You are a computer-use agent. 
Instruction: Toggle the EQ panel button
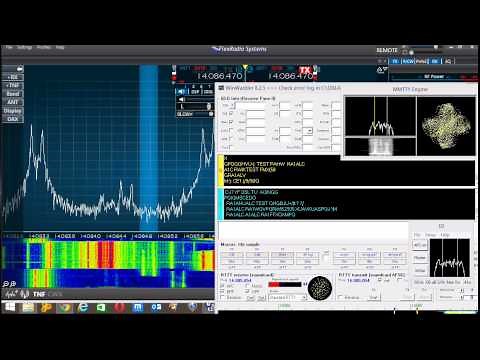(448, 61)
